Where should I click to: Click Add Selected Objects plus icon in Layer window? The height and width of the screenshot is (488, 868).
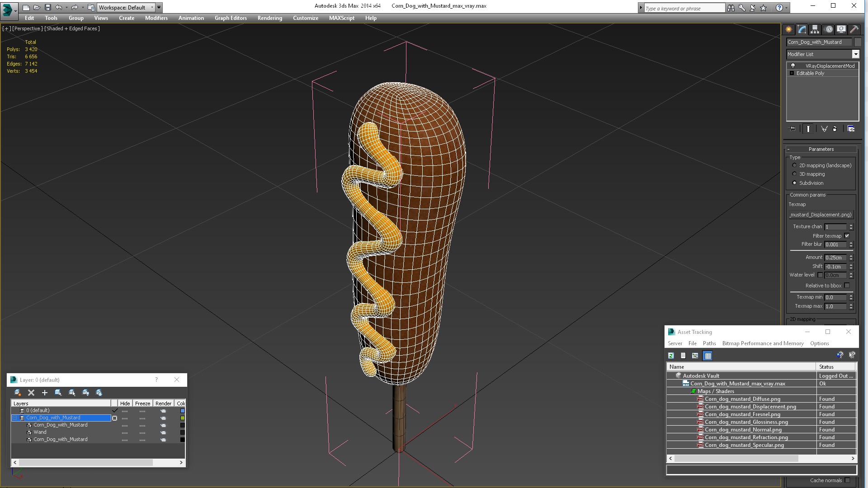[x=44, y=393]
